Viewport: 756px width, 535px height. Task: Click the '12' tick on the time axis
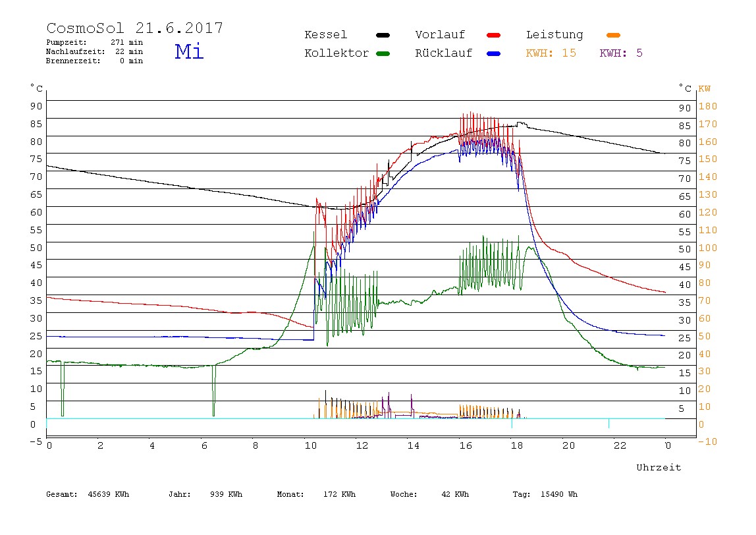coord(362,446)
